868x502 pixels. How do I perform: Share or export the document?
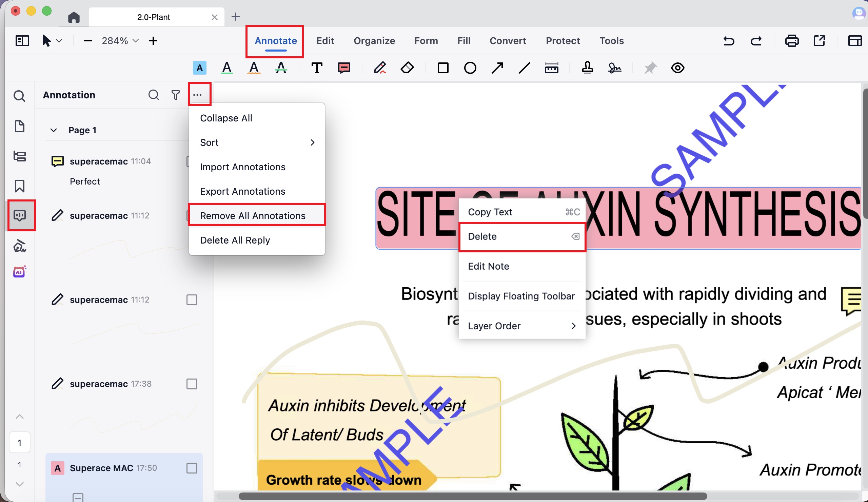pyautogui.click(x=819, y=41)
